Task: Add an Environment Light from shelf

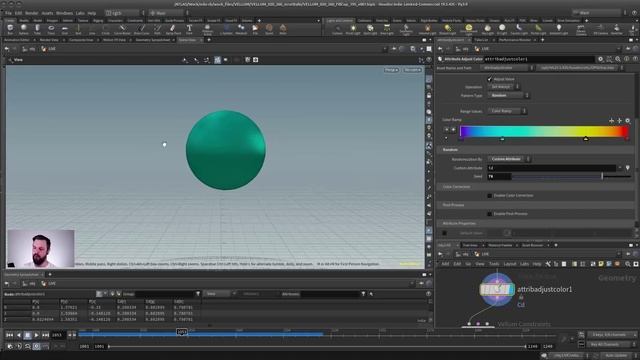Action: point(469,29)
